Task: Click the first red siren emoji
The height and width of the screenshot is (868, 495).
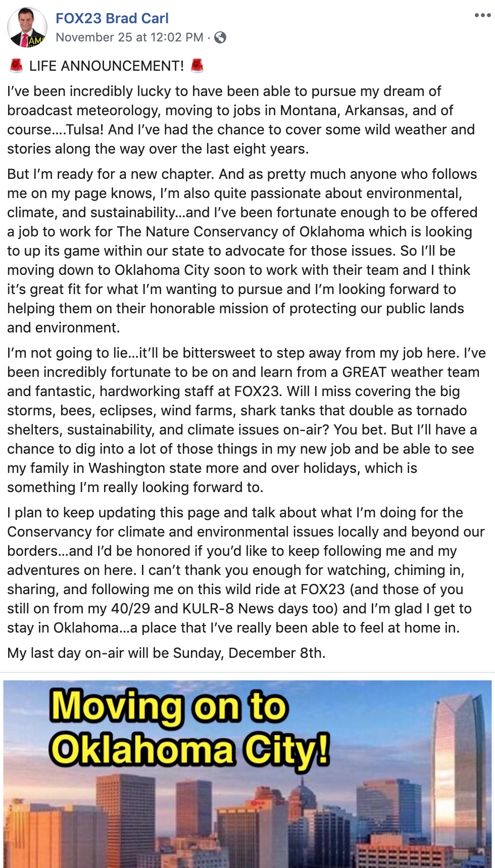Action: (x=16, y=66)
